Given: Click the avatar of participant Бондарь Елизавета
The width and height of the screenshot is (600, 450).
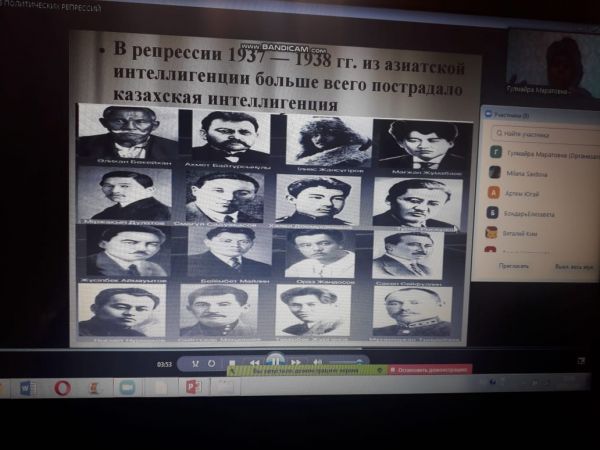Looking at the screenshot, I should [x=493, y=212].
